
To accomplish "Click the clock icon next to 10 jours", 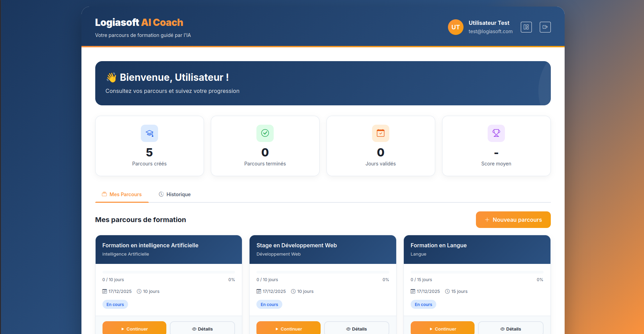I will tap(139, 291).
